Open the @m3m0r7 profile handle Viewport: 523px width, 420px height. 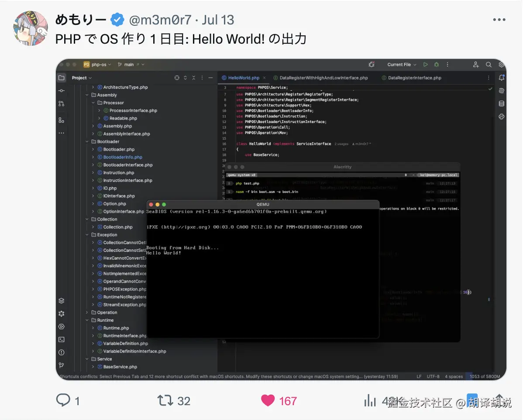(160, 20)
